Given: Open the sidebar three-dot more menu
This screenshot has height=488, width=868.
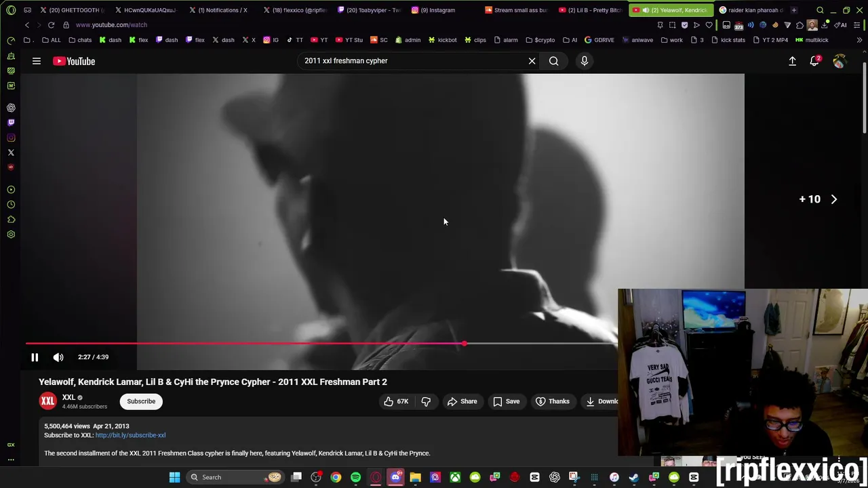Looking at the screenshot, I should pos(11,460).
